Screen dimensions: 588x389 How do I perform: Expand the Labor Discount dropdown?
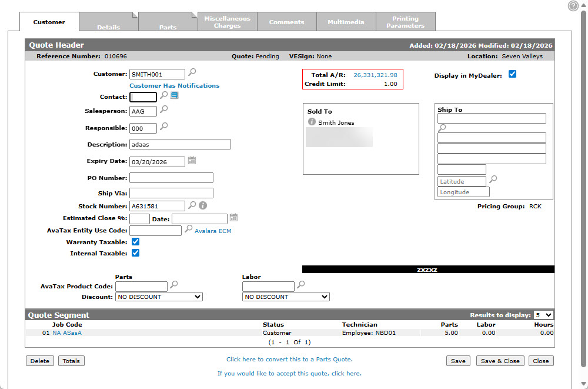(286, 297)
